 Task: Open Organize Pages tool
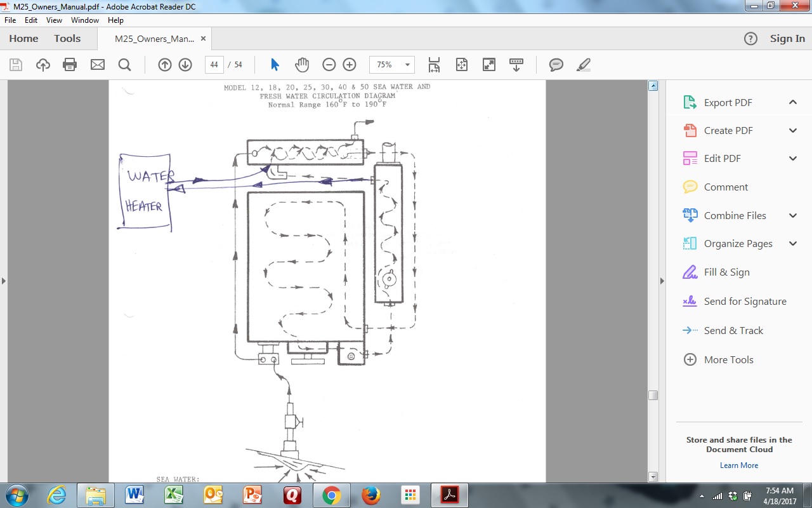point(738,243)
